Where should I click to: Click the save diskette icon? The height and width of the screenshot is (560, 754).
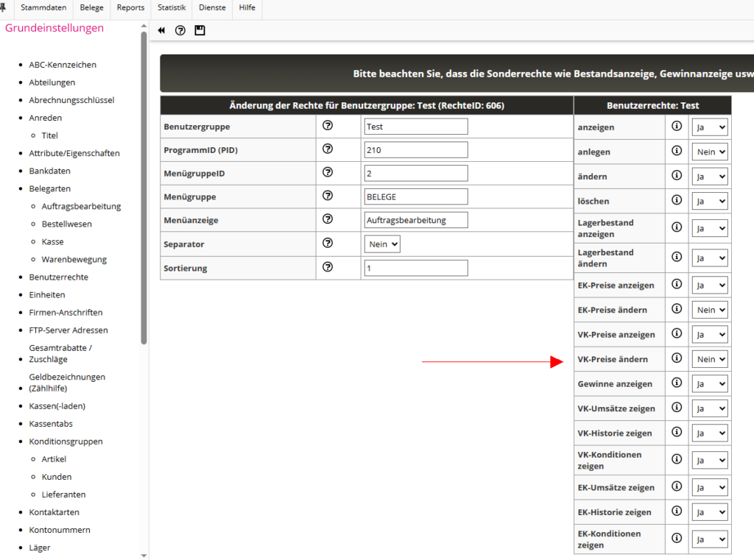click(x=200, y=30)
